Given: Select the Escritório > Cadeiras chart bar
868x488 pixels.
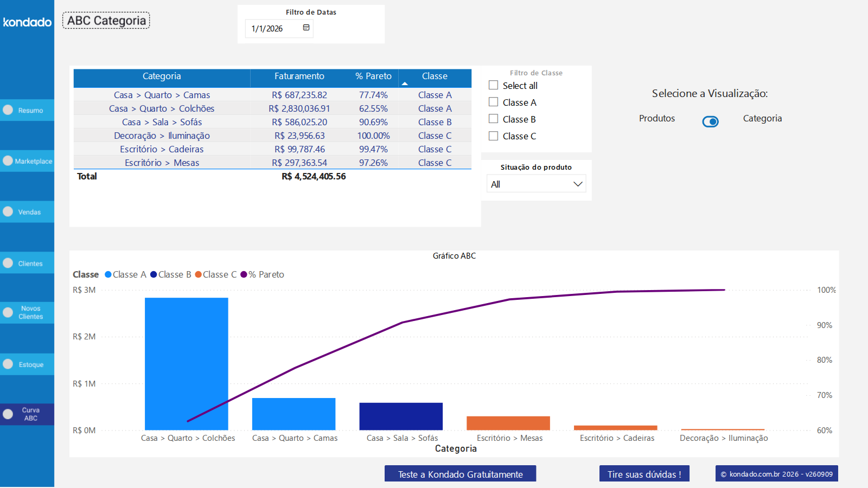Looking at the screenshot, I should 616,428.
